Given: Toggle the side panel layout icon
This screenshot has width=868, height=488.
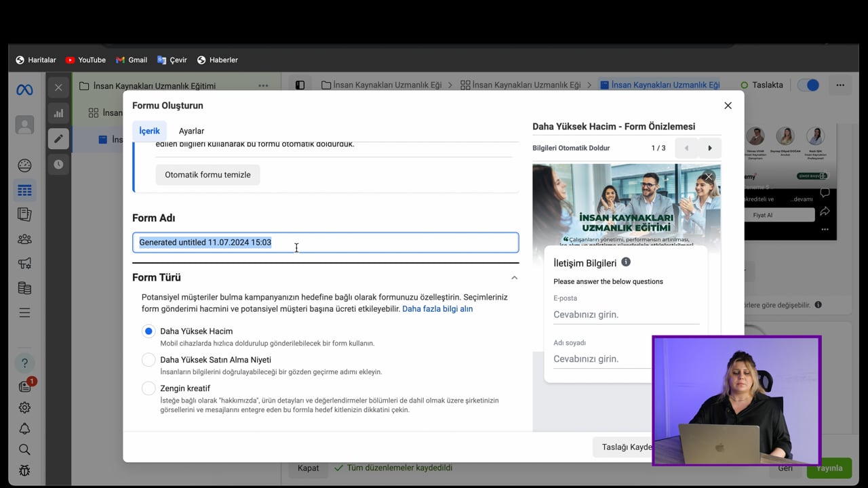Looking at the screenshot, I should tap(300, 85).
